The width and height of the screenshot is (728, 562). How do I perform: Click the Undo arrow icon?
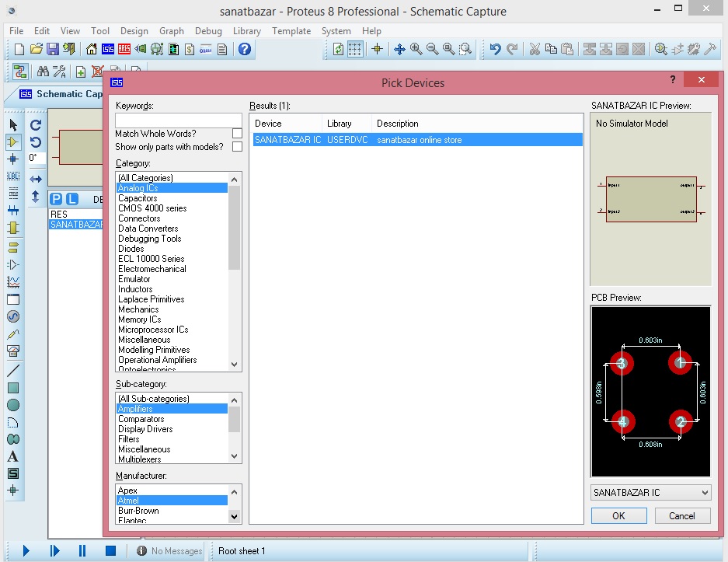tap(496, 49)
